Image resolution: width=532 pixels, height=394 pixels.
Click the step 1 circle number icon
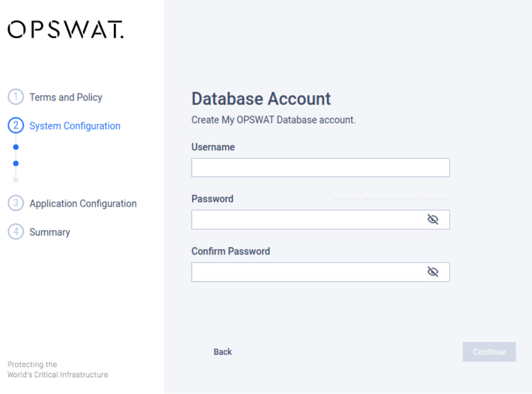16,97
